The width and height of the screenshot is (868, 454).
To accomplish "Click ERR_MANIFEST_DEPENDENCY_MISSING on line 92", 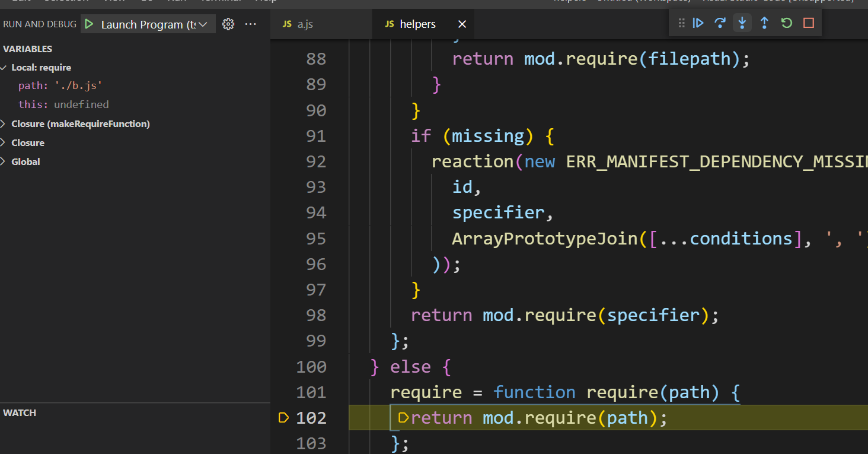I will pyautogui.click(x=717, y=162).
